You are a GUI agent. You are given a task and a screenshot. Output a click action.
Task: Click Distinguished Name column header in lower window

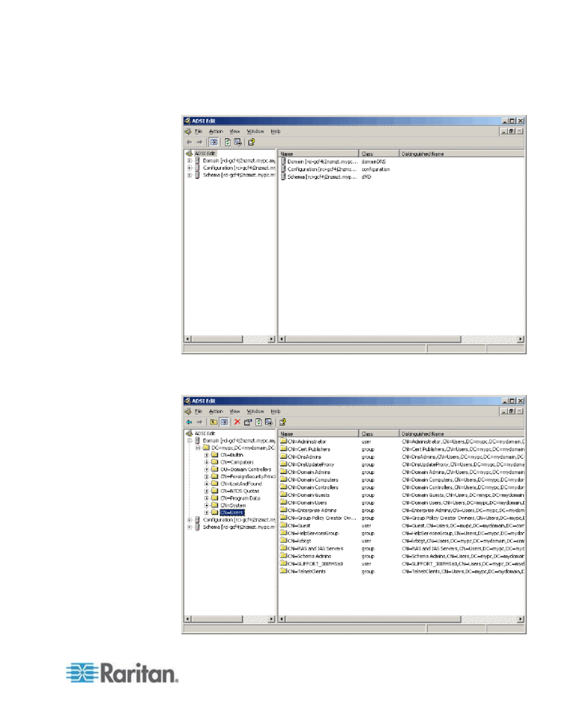[462, 434]
